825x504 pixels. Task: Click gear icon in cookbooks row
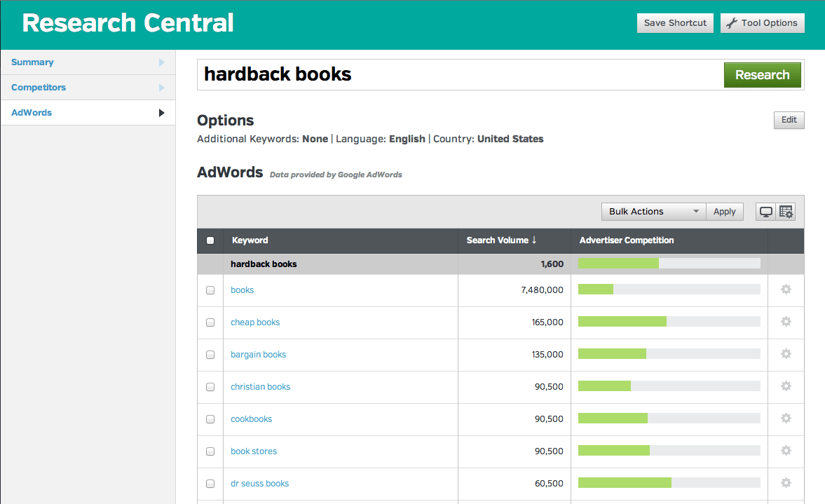click(786, 418)
